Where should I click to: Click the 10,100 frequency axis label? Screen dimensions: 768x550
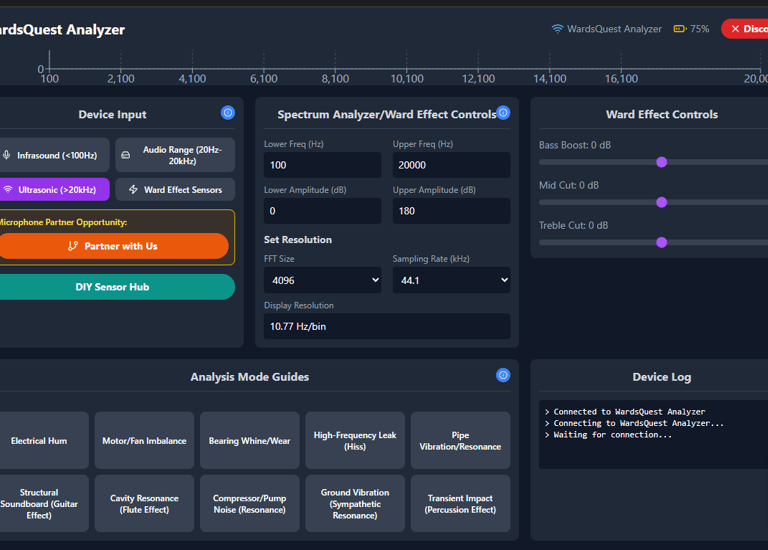pyautogui.click(x=407, y=79)
